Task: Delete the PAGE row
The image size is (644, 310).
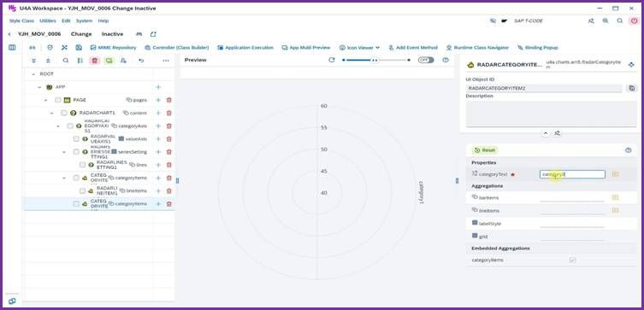Action: pyautogui.click(x=168, y=100)
